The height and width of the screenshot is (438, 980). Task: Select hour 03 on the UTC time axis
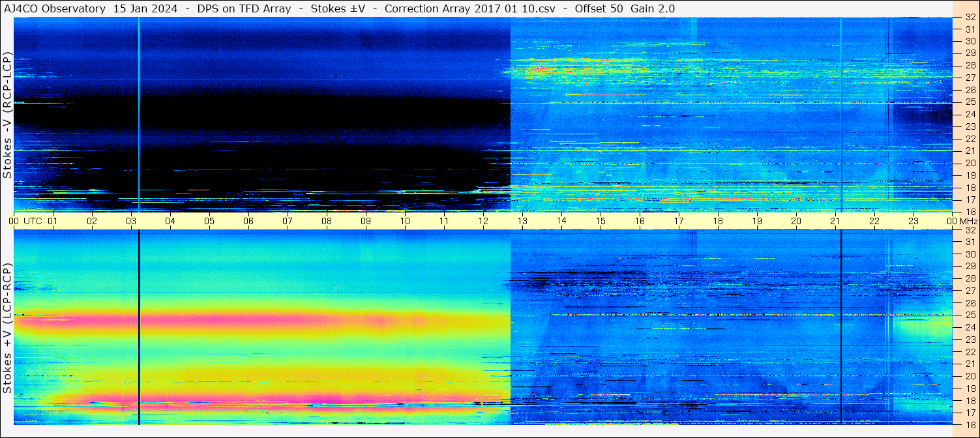(x=131, y=221)
